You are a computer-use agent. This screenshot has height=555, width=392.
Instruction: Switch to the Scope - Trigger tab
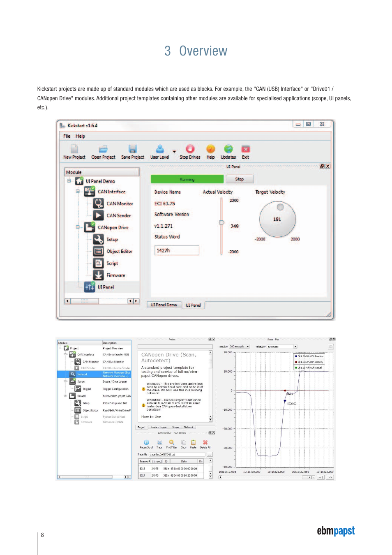click(x=159, y=427)
